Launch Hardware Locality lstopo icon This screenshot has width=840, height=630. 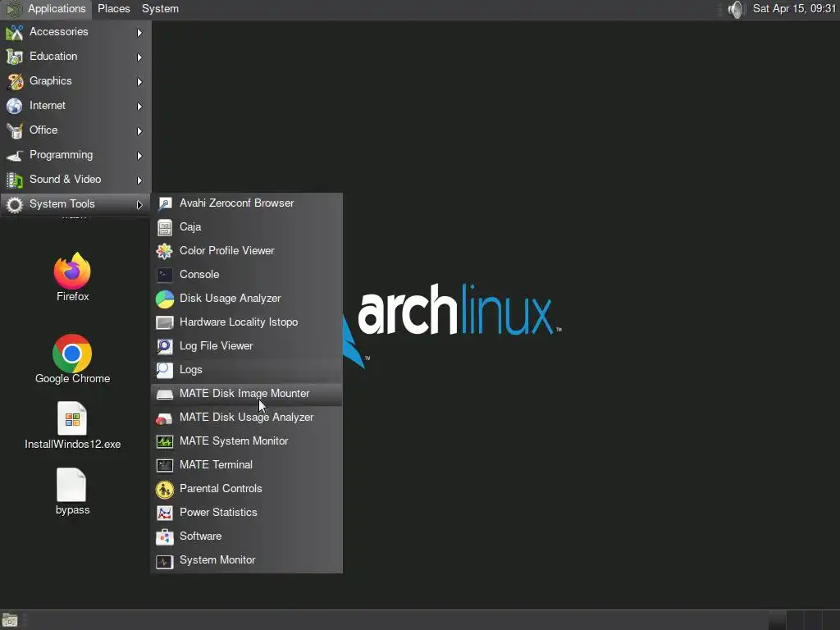point(164,322)
